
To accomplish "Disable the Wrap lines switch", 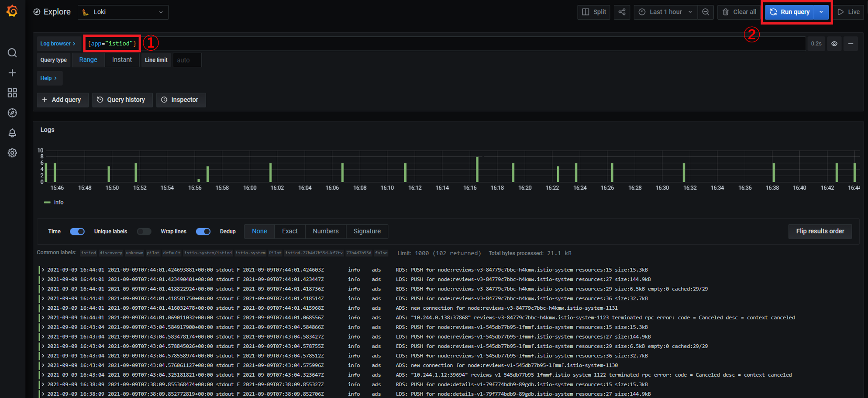I will (x=203, y=232).
